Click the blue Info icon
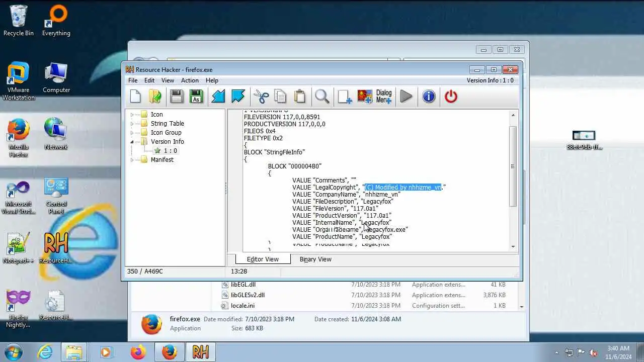644x362 pixels. [429, 97]
